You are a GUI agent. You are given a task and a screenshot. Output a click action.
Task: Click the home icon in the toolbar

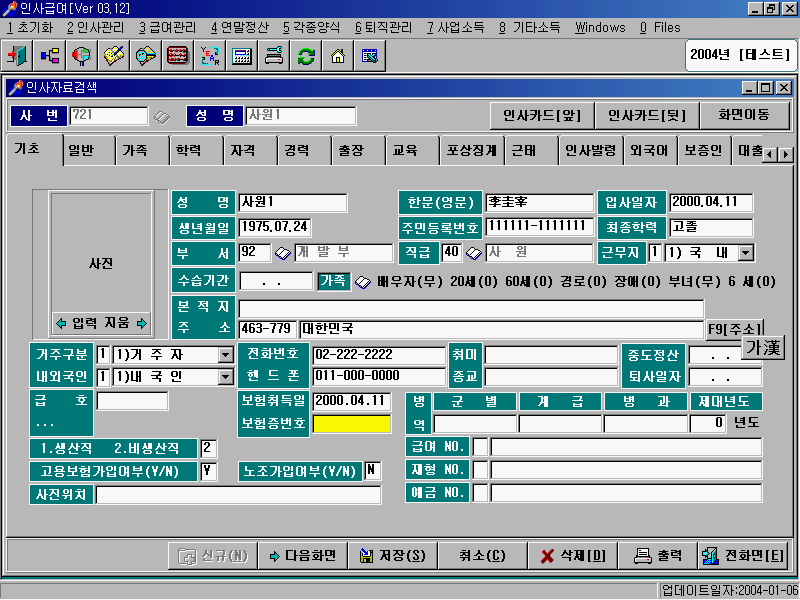pyautogui.click(x=338, y=57)
